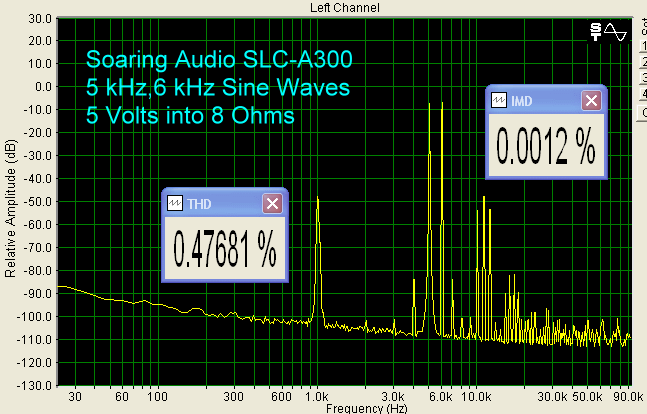Click the THD window's waveform icon

(175, 203)
